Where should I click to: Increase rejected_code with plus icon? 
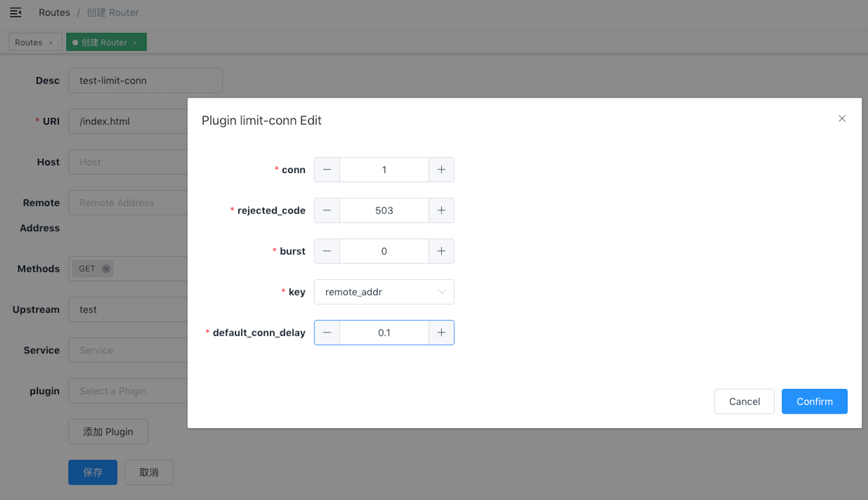tap(441, 211)
